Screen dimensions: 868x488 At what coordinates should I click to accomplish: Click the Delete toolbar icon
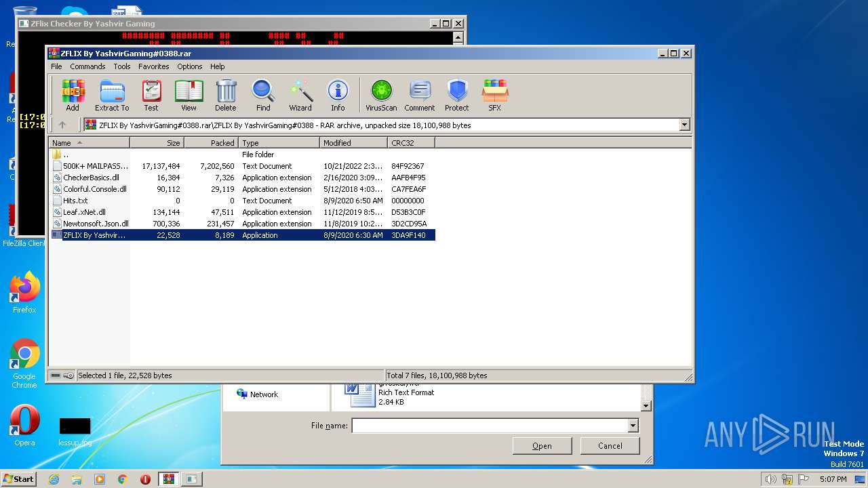226,95
